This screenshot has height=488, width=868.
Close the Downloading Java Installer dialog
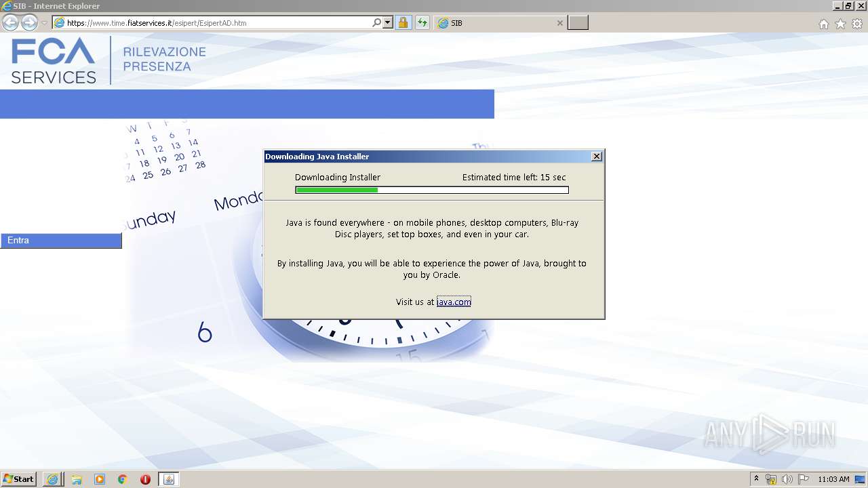(597, 157)
